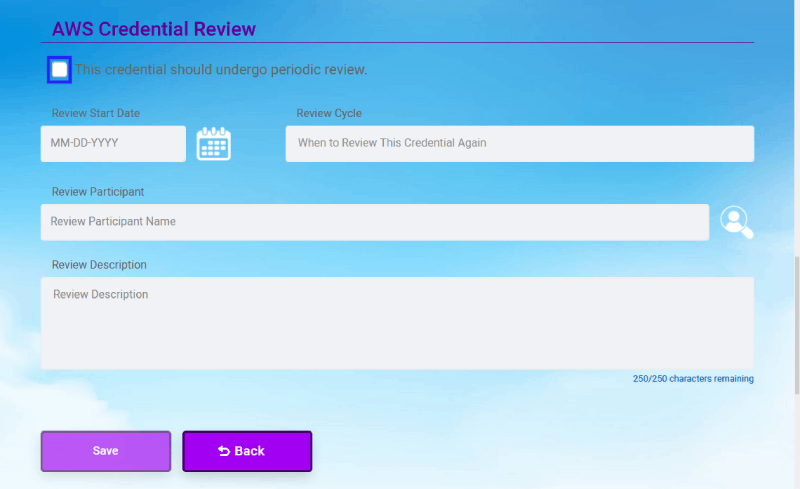Save the credential review settings
Screen dimensions: 800x489
106,451
